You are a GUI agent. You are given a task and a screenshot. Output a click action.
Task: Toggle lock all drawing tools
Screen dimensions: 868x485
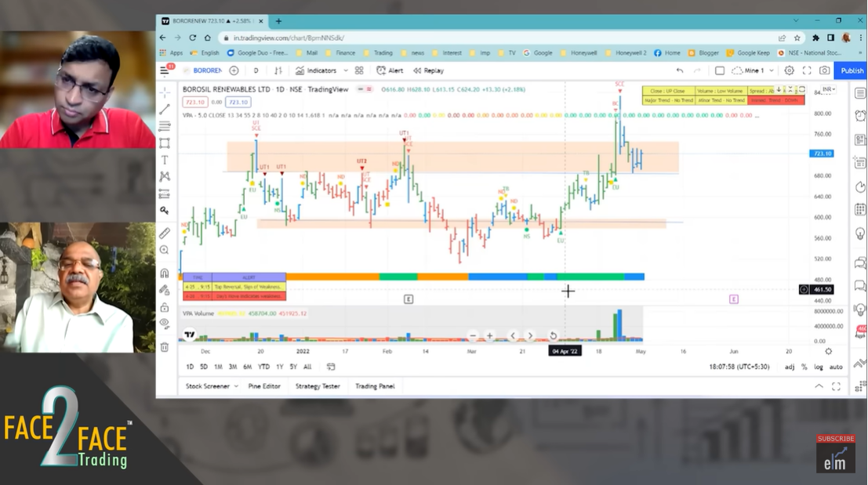(165, 307)
